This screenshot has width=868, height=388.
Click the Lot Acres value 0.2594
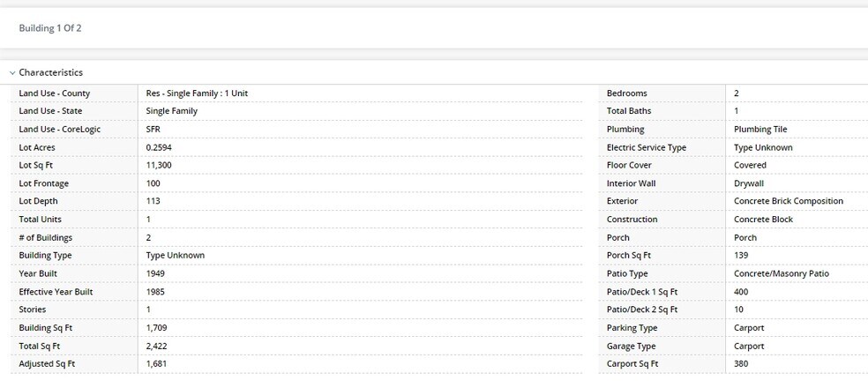158,147
